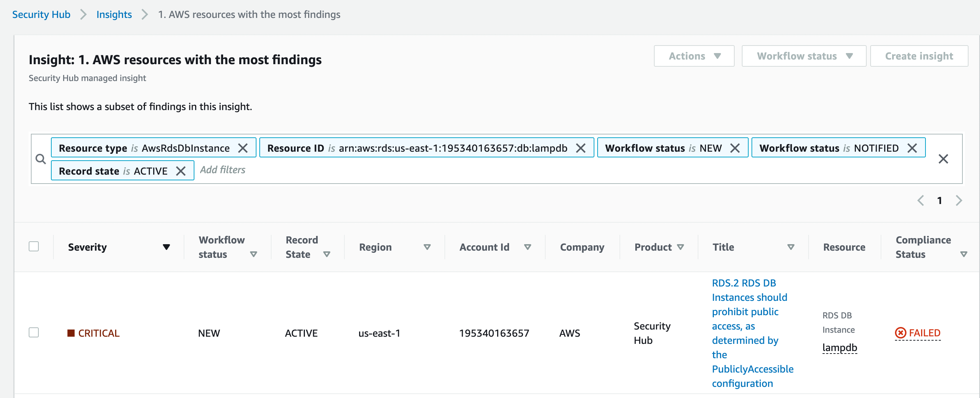
Task: Select all findings with the header checkbox
Action: point(34,247)
